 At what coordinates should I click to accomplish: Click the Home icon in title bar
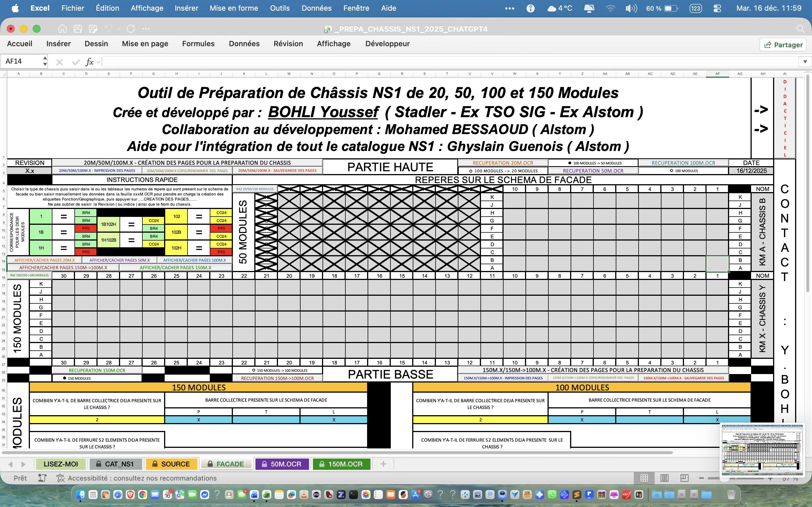(x=62, y=29)
